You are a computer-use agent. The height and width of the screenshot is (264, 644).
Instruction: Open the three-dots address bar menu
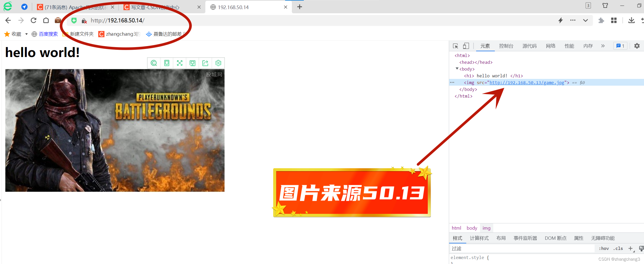(573, 20)
